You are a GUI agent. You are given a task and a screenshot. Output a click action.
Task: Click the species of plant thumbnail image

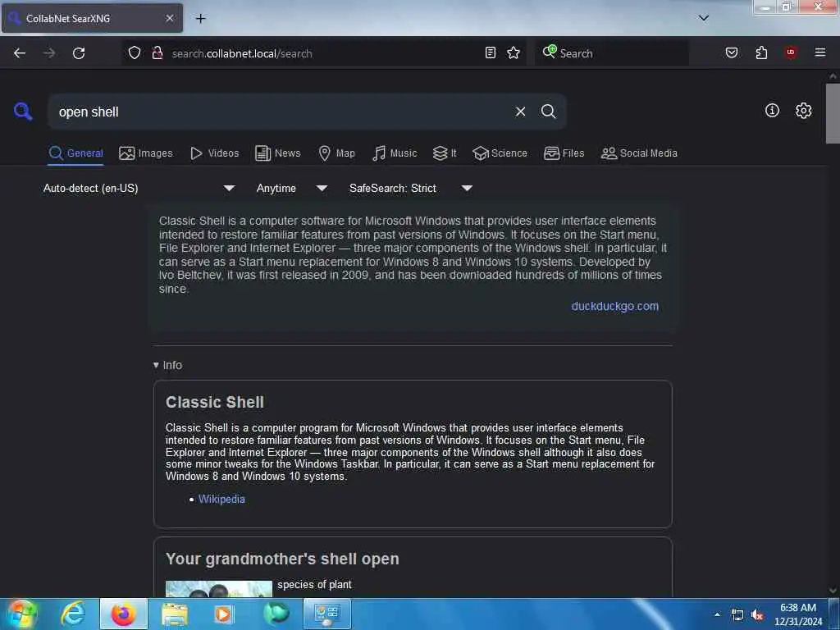pos(218,589)
